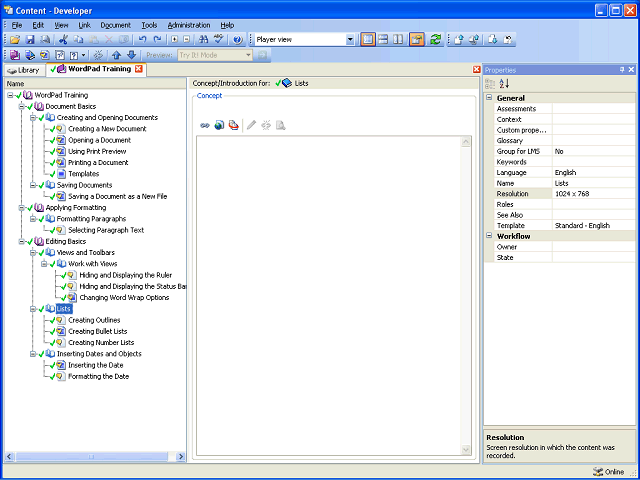
Task: Switch to the horizontal split layout
Action: 383,40
